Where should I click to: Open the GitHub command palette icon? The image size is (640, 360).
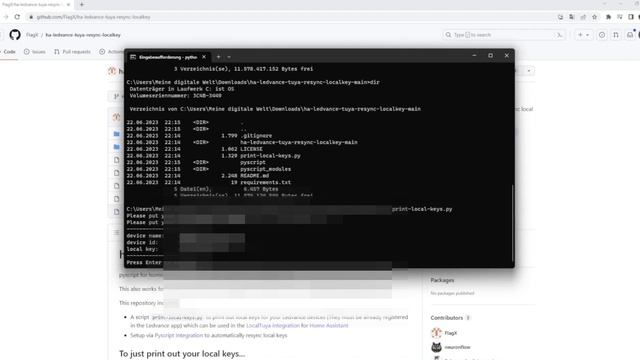click(x=560, y=35)
